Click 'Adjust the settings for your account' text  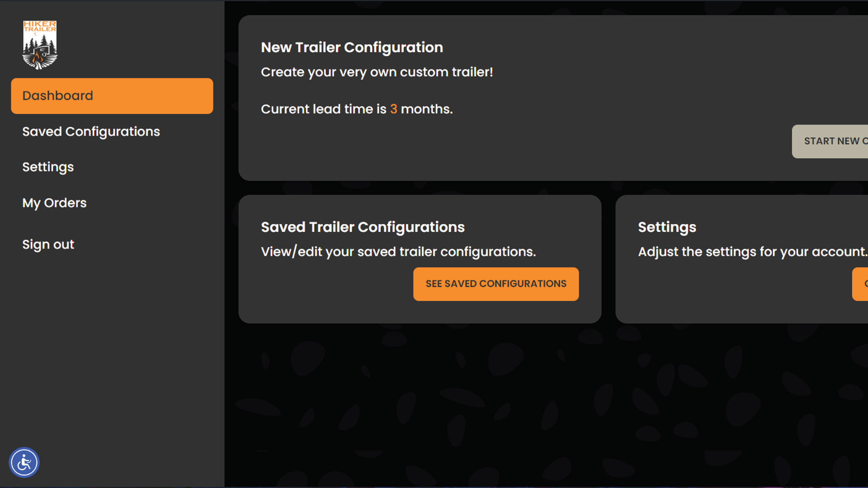[x=752, y=252]
